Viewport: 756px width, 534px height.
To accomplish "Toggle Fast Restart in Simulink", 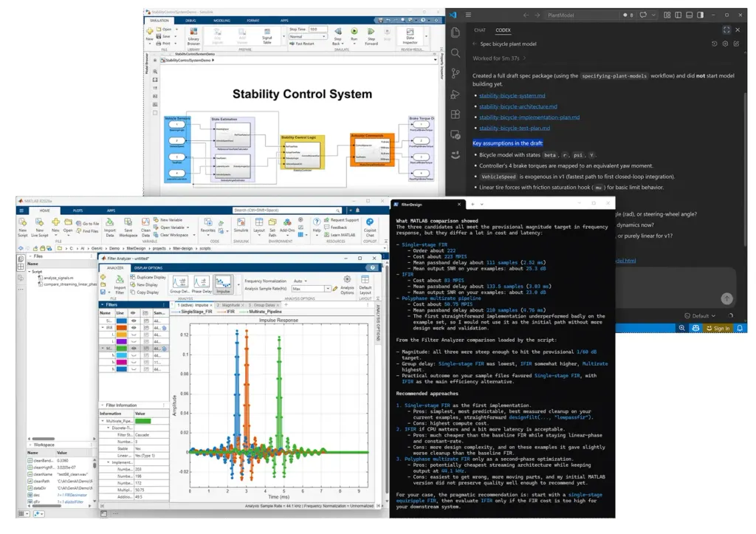I will [x=302, y=44].
